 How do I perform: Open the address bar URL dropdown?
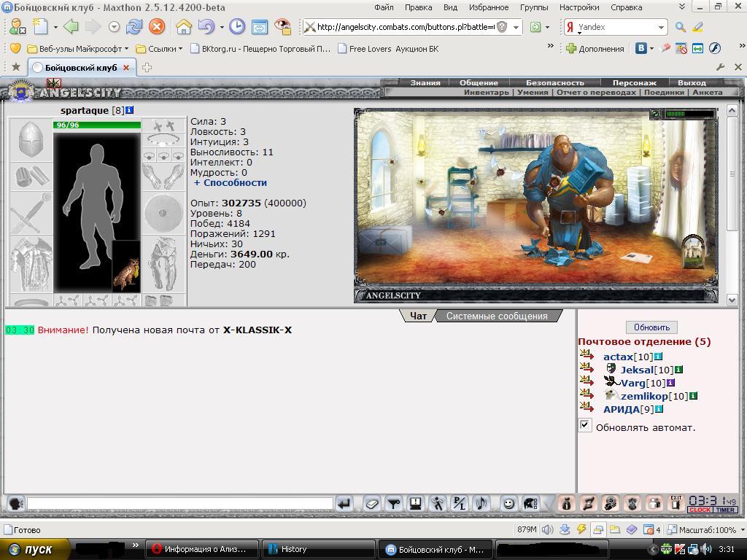[x=516, y=27]
